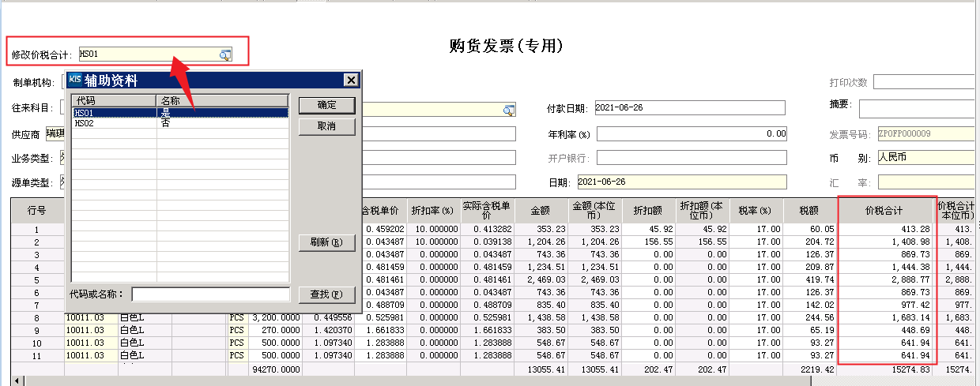Select the HS02 否 row
Screen dimensions: 980x386
[x=179, y=123]
